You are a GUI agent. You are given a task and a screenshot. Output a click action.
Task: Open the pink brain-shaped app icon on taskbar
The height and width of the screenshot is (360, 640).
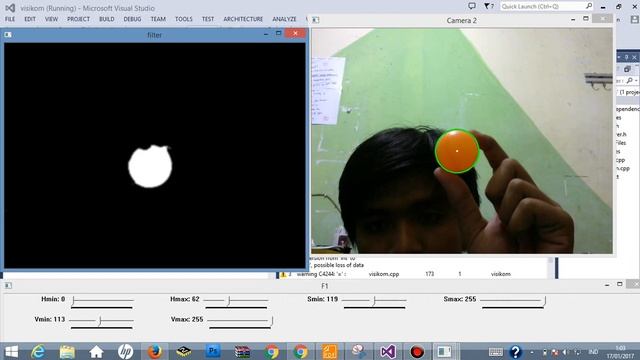pos(359,352)
